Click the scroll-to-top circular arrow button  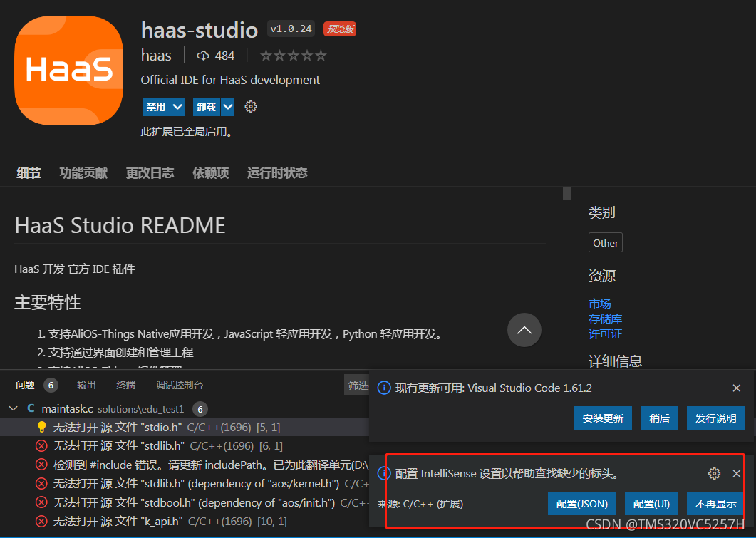[x=524, y=330]
